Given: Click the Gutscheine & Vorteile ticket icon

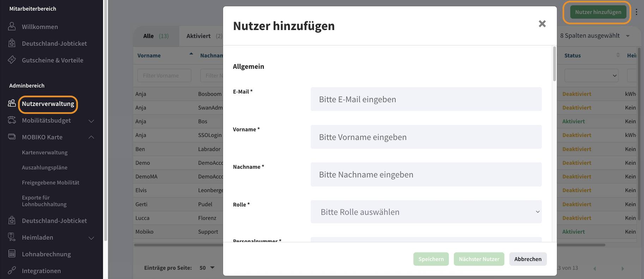Looking at the screenshot, I should coord(12,60).
